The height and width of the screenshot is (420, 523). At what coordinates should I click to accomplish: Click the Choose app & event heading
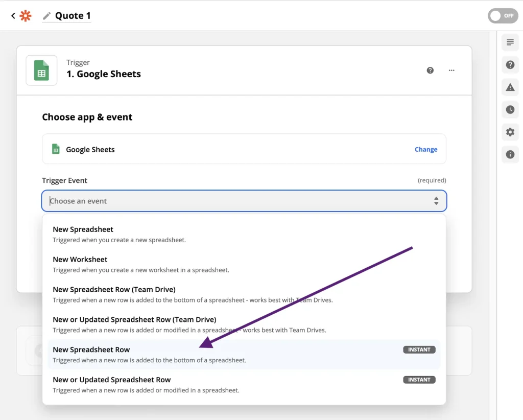pyautogui.click(x=87, y=117)
